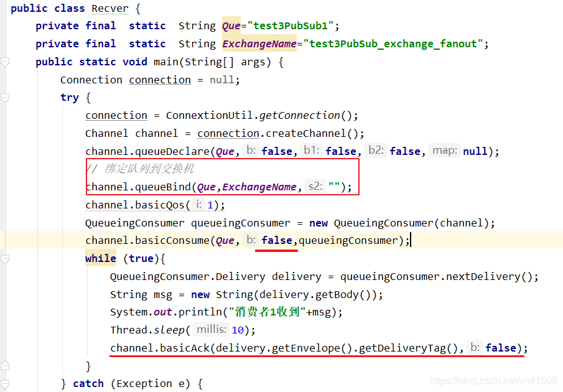Click getDeliveryTag method call

(x=402, y=348)
